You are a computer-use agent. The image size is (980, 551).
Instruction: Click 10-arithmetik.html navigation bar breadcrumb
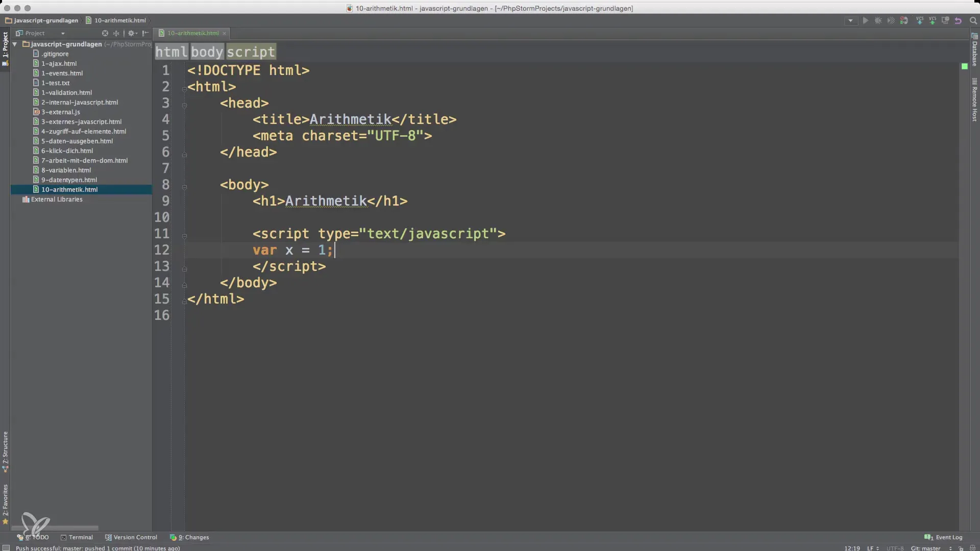pyautogui.click(x=115, y=20)
